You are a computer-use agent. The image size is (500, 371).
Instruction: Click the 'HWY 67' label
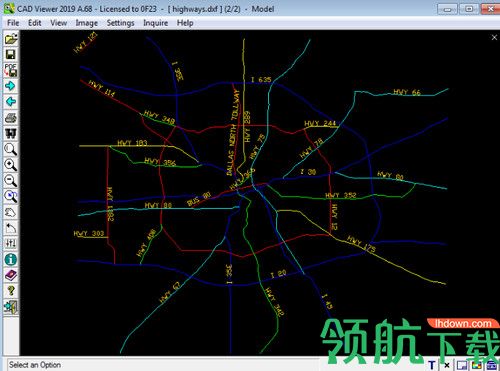click(170, 292)
